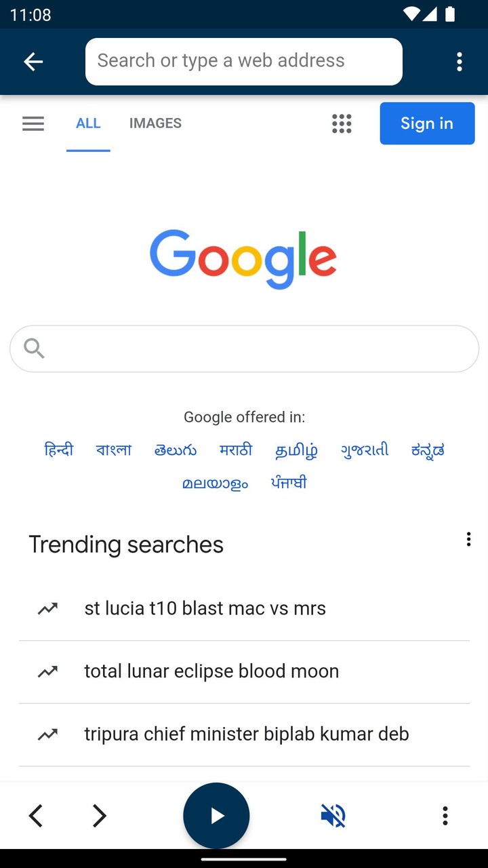This screenshot has height=868, width=488.
Task: Go to next item with right chevron
Action: (99, 815)
